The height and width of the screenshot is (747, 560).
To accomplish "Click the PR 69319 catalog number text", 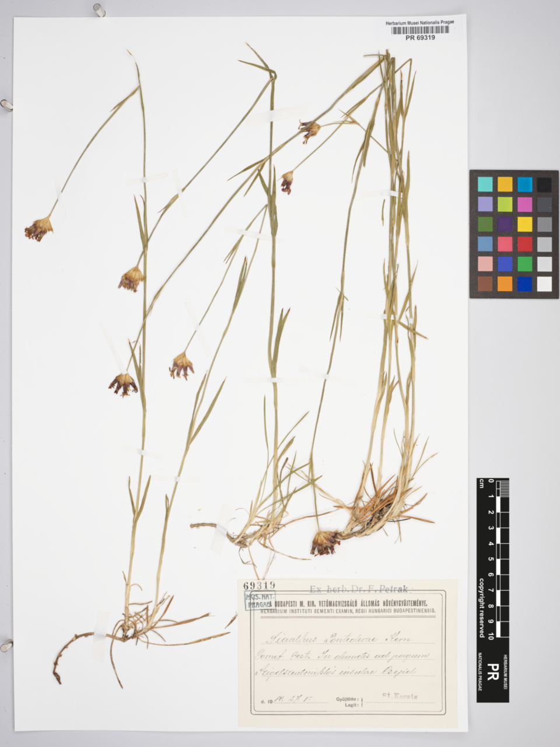I will [420, 38].
